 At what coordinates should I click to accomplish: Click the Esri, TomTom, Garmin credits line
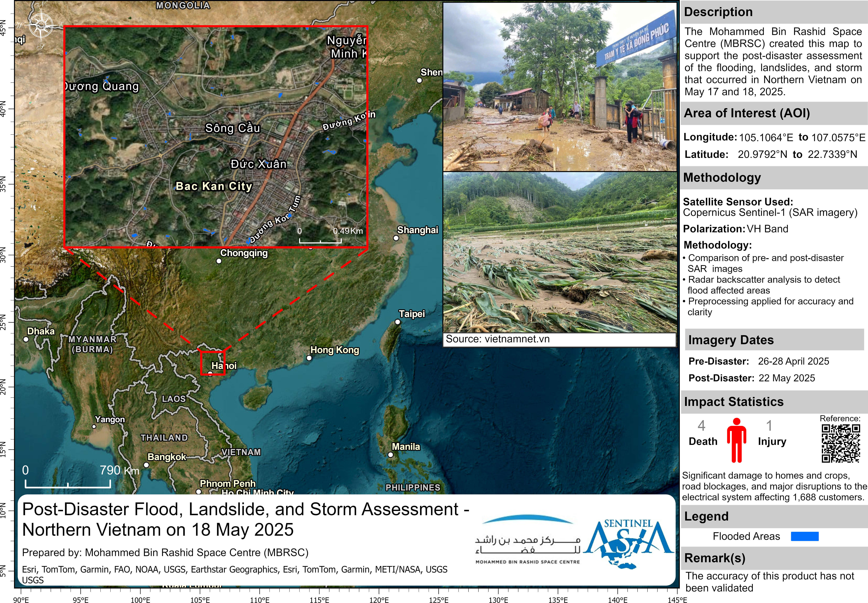tap(235, 574)
